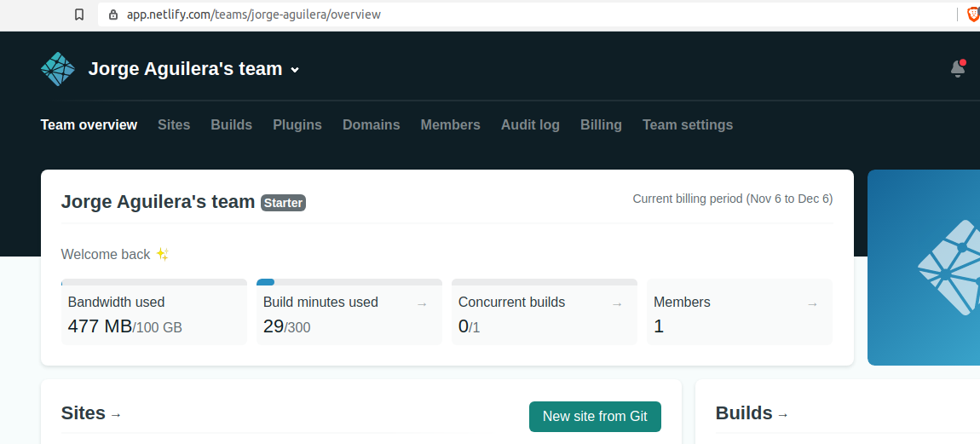
Task: Switch to the Domains tab
Action: click(372, 125)
